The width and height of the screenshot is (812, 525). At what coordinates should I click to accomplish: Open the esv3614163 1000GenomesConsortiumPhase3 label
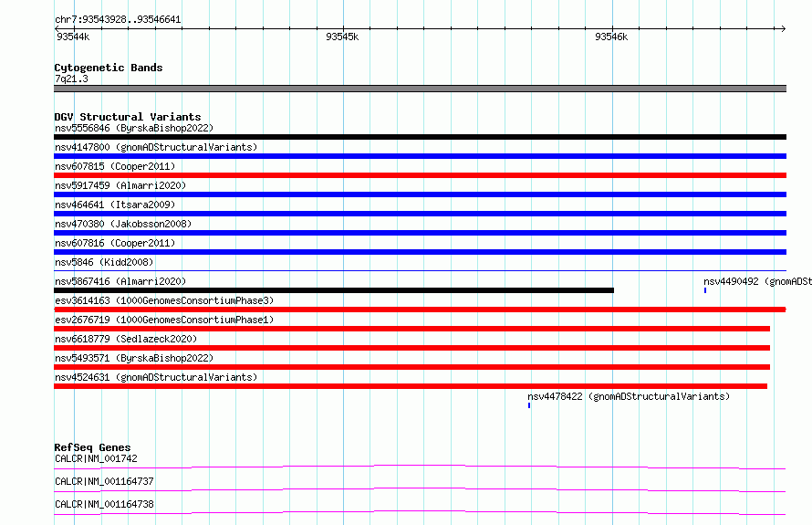[x=164, y=300]
